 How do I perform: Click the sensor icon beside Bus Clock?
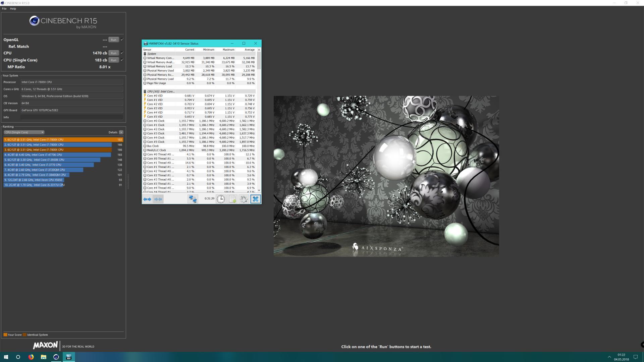click(145, 146)
